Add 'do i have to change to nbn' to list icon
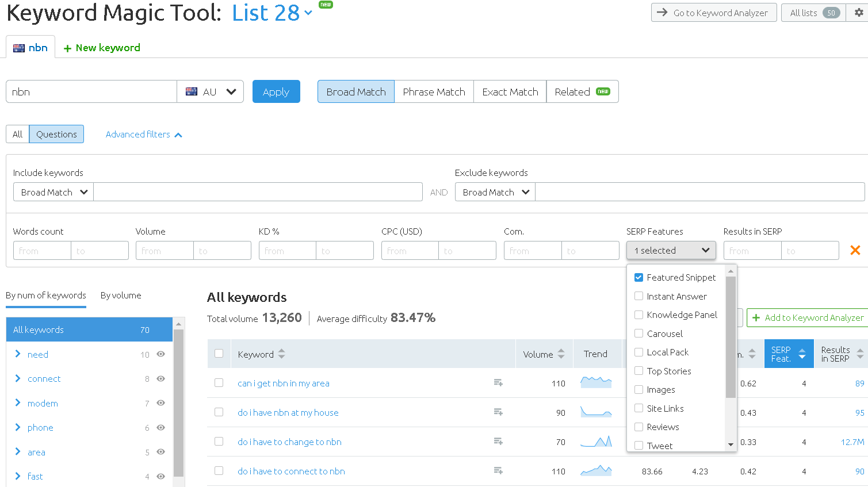 [x=498, y=442]
